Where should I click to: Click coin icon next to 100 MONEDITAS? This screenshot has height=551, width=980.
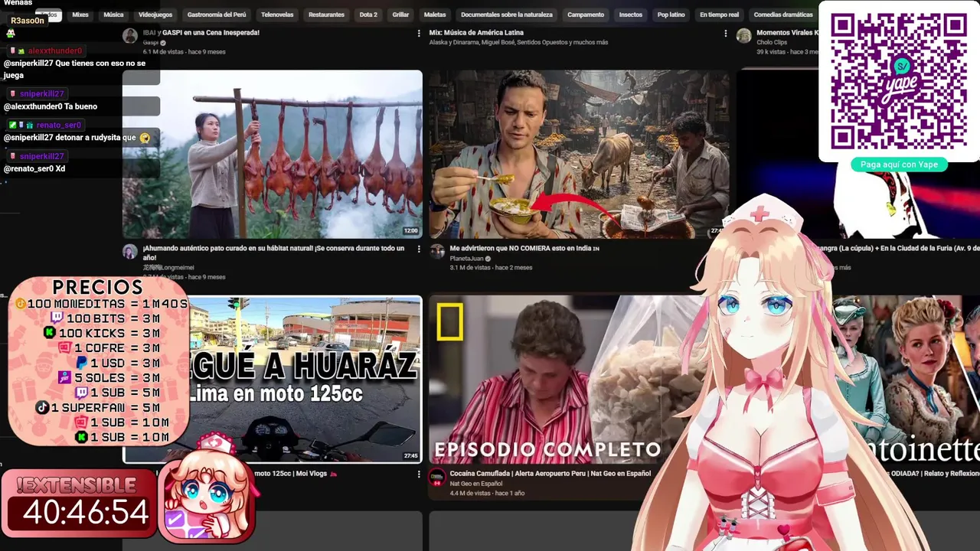21,304
